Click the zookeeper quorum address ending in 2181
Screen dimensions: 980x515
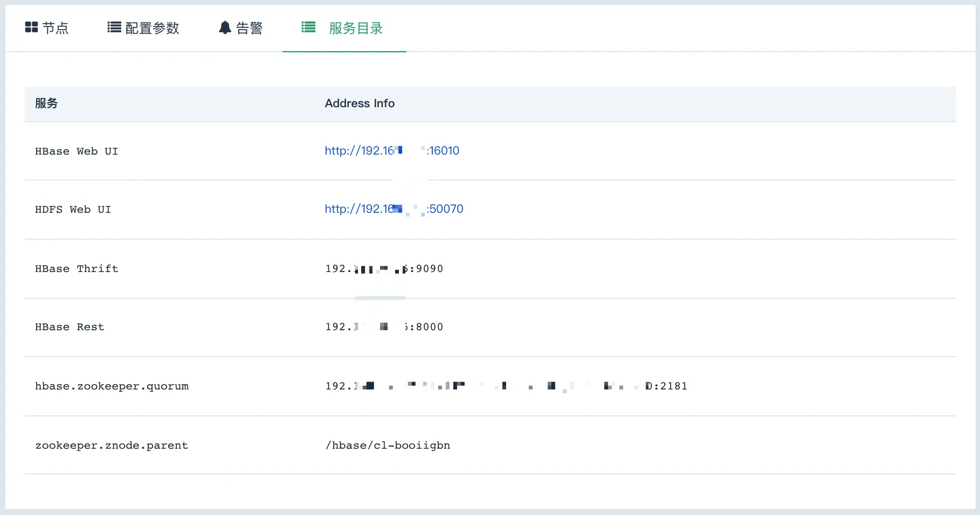tap(506, 386)
